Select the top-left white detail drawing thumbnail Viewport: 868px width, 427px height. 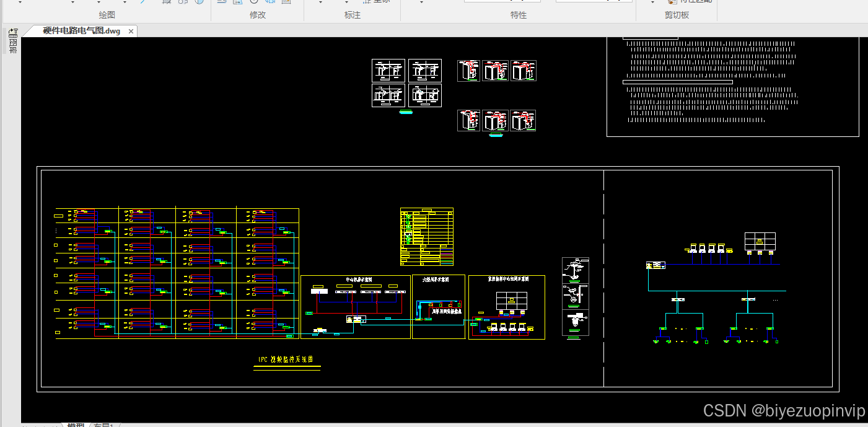click(388, 71)
